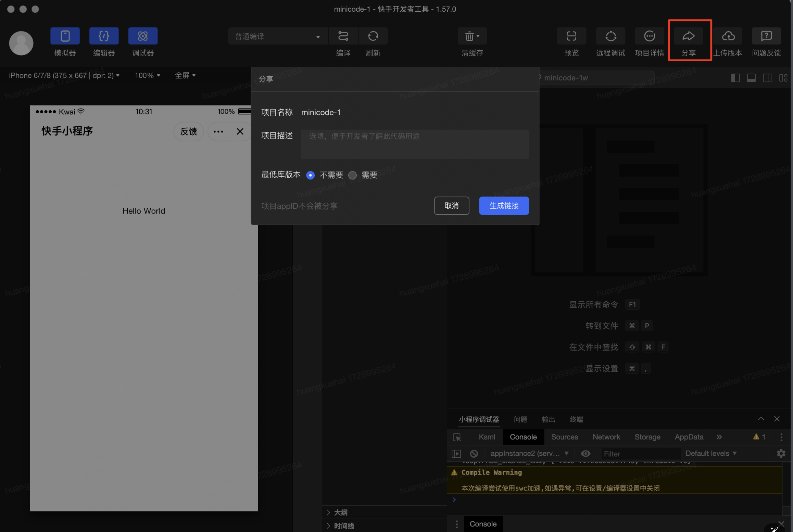Expand the 时间线 timeline section
The height and width of the screenshot is (532, 793).
[385, 526]
